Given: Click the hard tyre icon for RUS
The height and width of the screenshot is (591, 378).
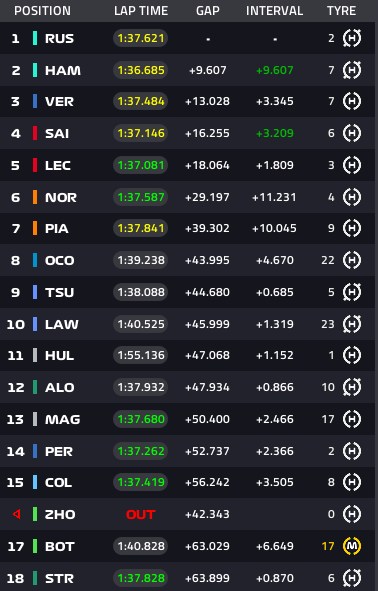Looking at the screenshot, I should click(352, 38).
